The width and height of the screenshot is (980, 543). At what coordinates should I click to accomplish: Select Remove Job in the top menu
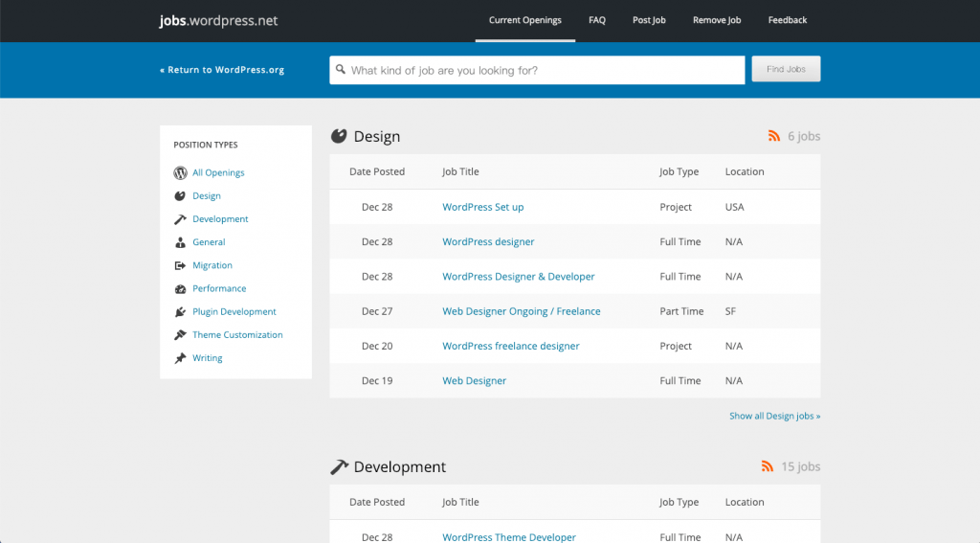716,20
